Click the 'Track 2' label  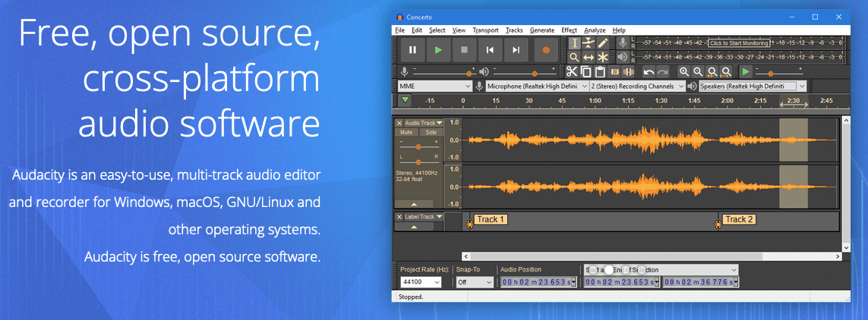coord(739,219)
